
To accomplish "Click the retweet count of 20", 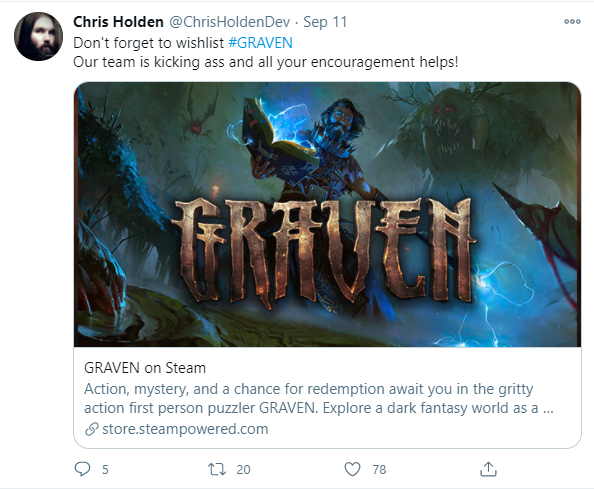I will pos(243,470).
